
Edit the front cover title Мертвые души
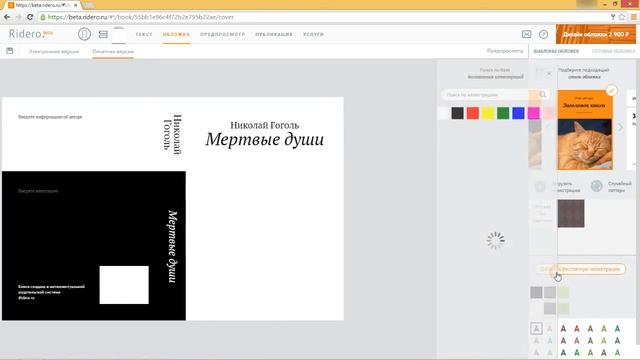click(265, 140)
